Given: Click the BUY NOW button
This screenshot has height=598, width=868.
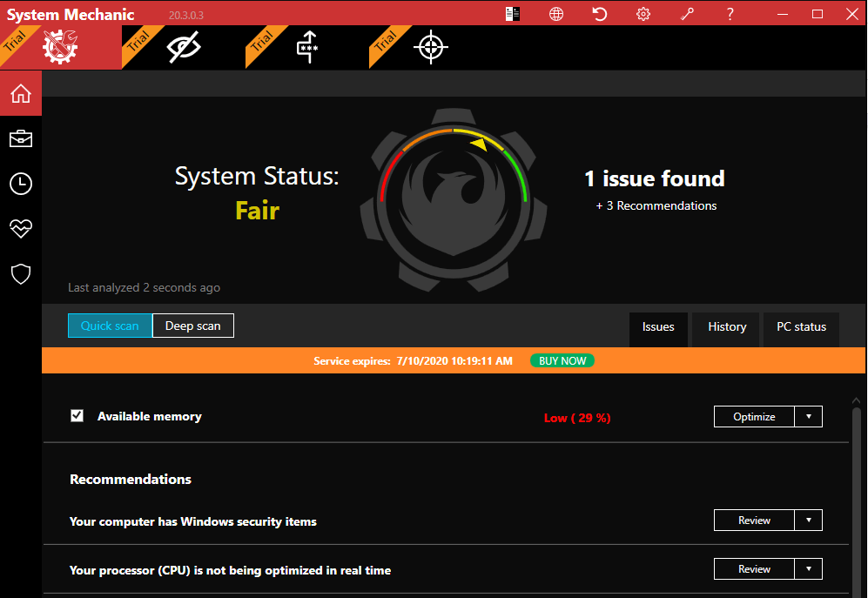Looking at the screenshot, I should [x=562, y=359].
